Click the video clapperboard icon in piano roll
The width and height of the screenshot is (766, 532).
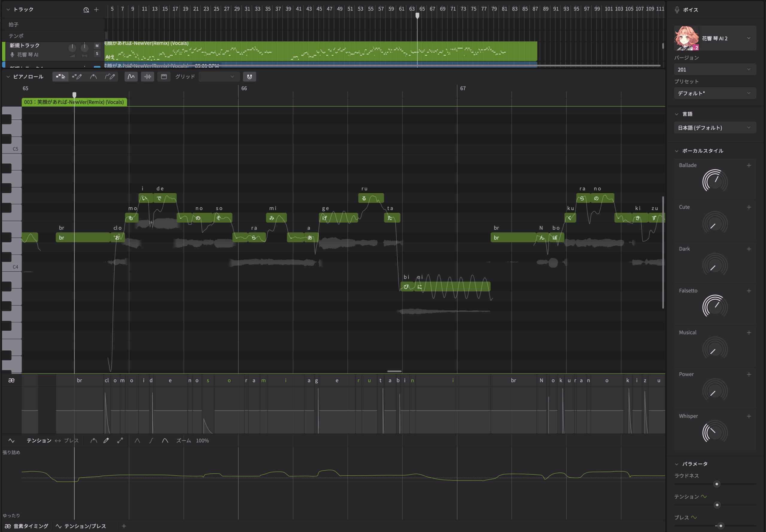(164, 77)
